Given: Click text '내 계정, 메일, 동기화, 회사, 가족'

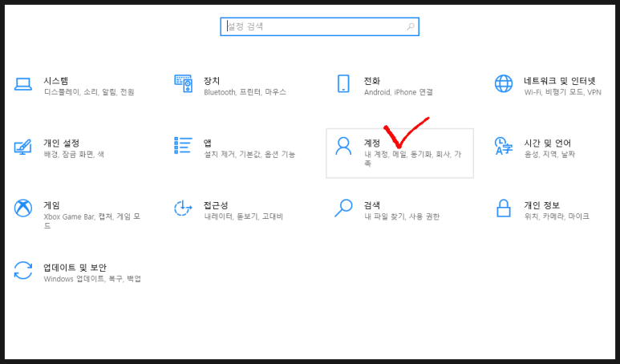Looking at the screenshot, I should click(413, 159).
